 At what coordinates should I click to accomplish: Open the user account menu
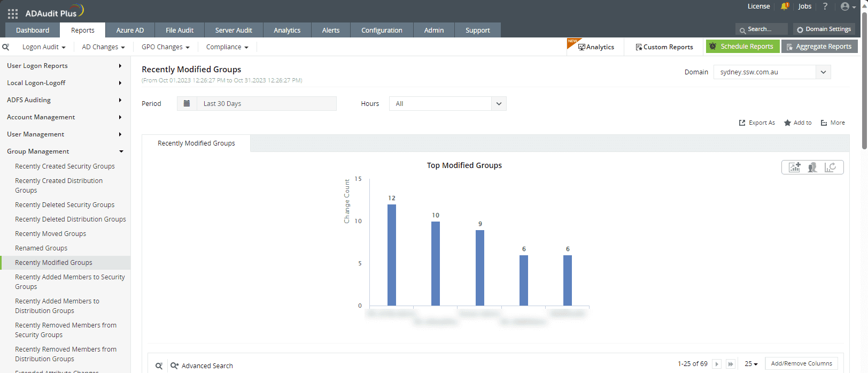pos(848,6)
